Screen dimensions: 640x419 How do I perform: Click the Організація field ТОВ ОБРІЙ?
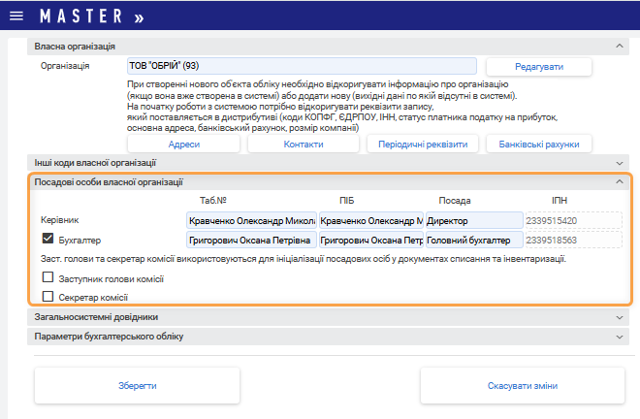coord(301,66)
